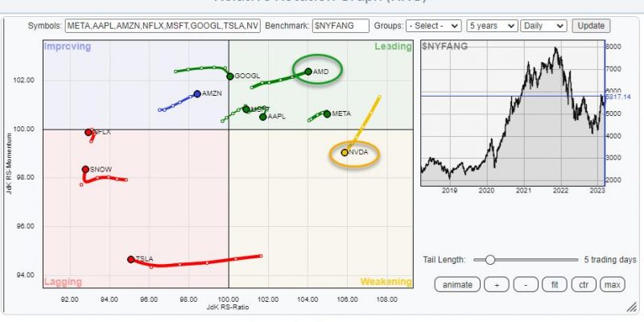Click the Leading quadrant label
The height and width of the screenshot is (322, 644).
coord(393,47)
